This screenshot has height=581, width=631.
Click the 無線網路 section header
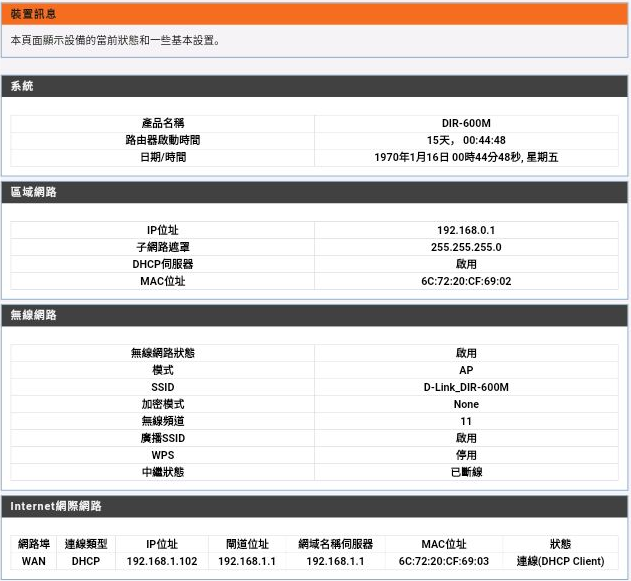point(33,315)
